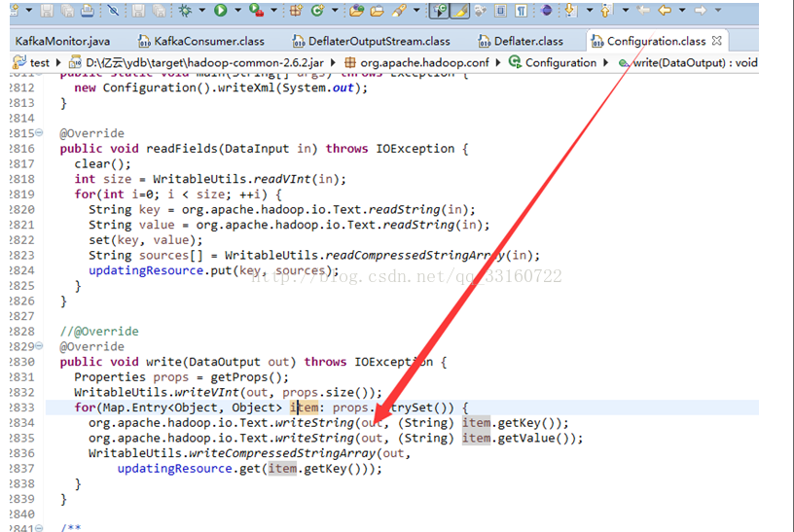Image resolution: width=794 pixels, height=532 pixels.
Task: Click the Open Task folder icon
Action: [377, 10]
